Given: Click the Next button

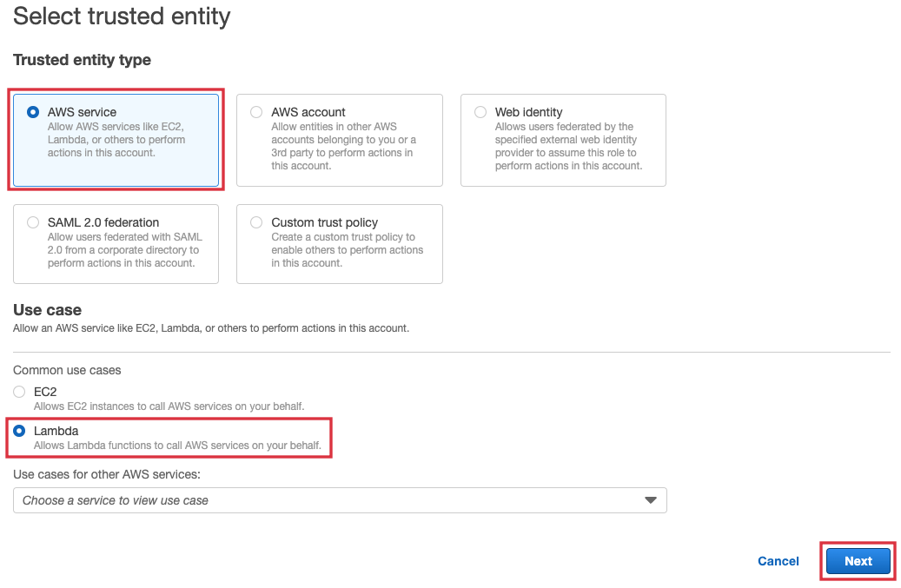Looking at the screenshot, I should coord(858,561).
